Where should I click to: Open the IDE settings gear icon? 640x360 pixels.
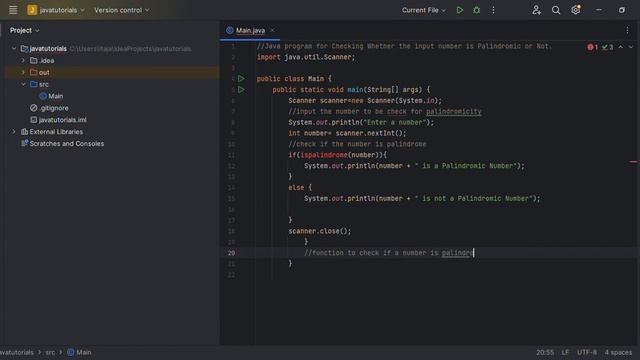point(576,10)
